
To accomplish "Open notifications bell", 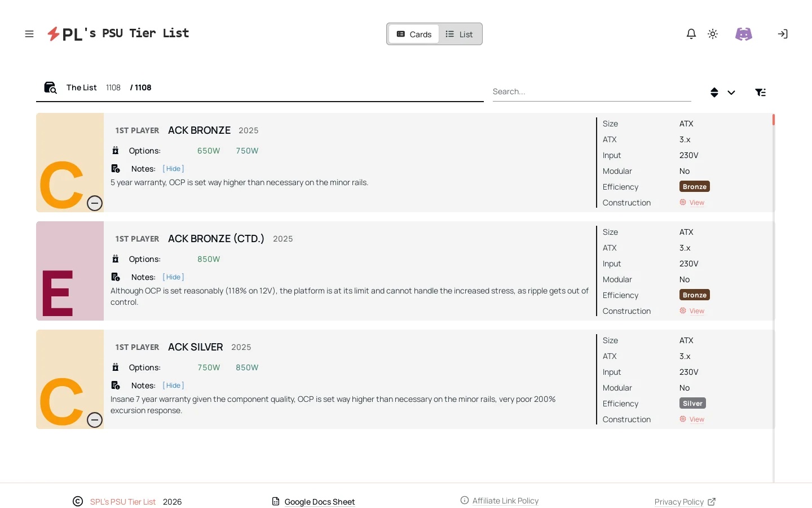I will pyautogui.click(x=691, y=34).
